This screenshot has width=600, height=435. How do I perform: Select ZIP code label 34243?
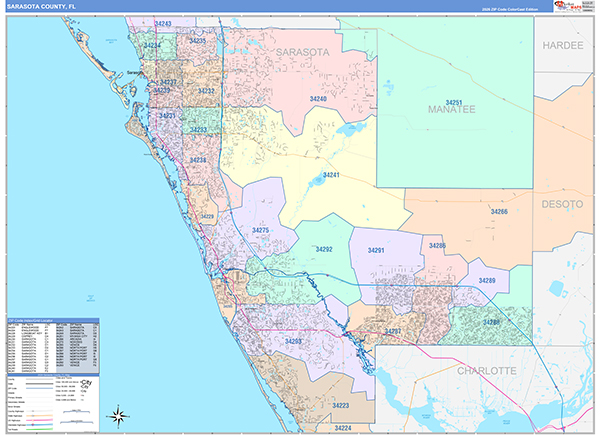163,23
